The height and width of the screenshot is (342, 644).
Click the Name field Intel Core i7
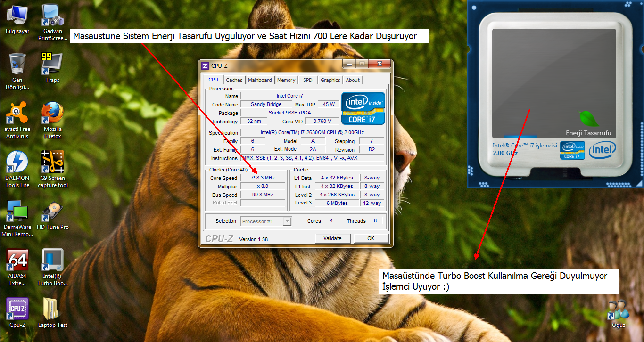coord(289,96)
